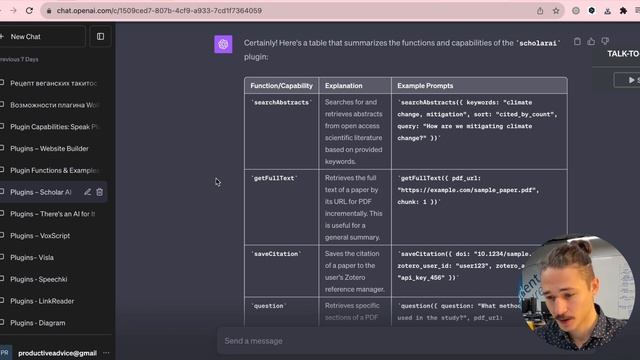Screen dimensions: 640x360
Task: Open 'Plugins - Diagram' chat
Action: click(x=53, y=323)
